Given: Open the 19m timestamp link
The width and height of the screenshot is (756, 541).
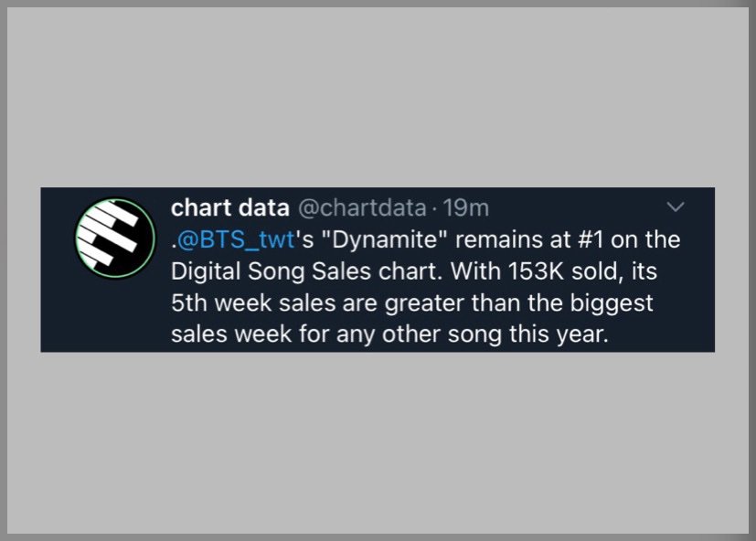Looking at the screenshot, I should 465,207.
